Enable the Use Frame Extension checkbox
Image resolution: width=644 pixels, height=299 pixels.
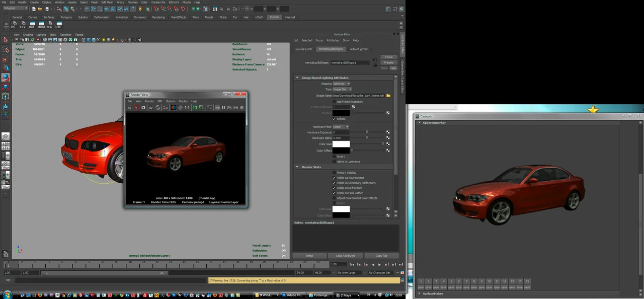334,102
